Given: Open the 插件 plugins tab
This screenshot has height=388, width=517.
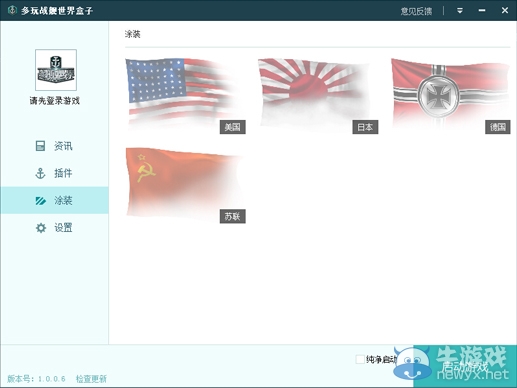Looking at the screenshot, I should point(54,173).
